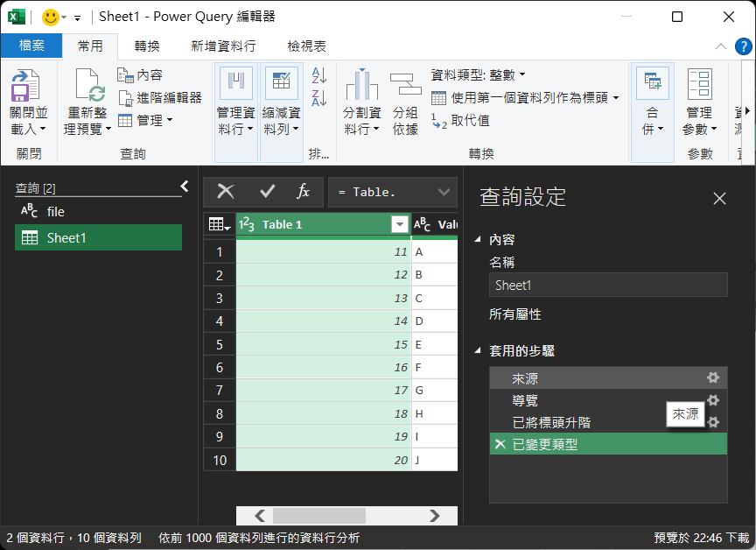
Task: Collapse the 套用的步驟 section
Action: click(478, 351)
